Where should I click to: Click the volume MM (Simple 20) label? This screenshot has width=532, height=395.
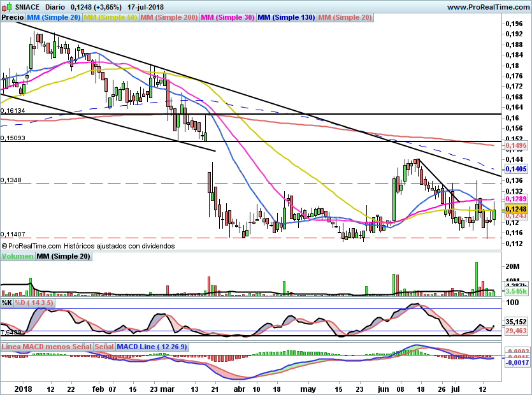point(63,256)
